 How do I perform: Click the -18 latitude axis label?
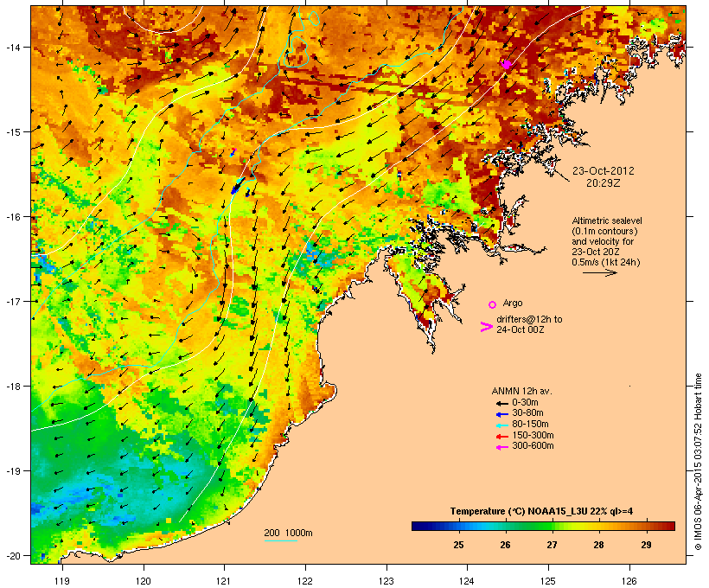point(12,387)
